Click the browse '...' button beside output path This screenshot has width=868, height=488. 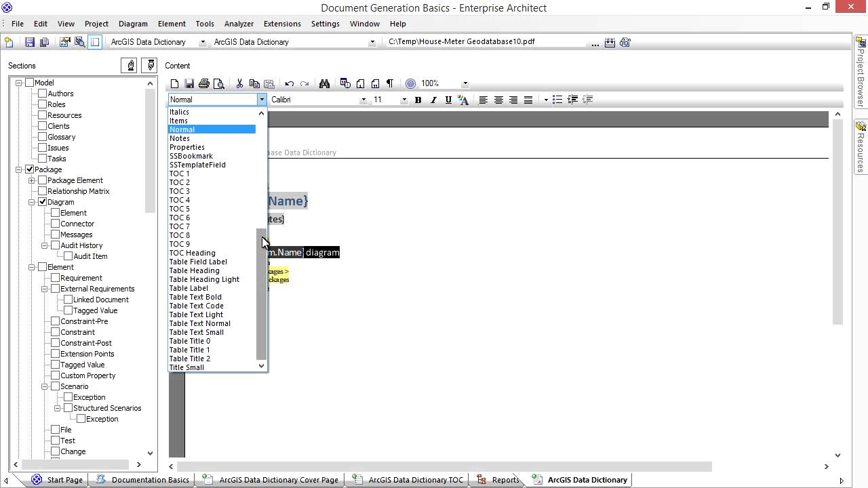pos(595,42)
